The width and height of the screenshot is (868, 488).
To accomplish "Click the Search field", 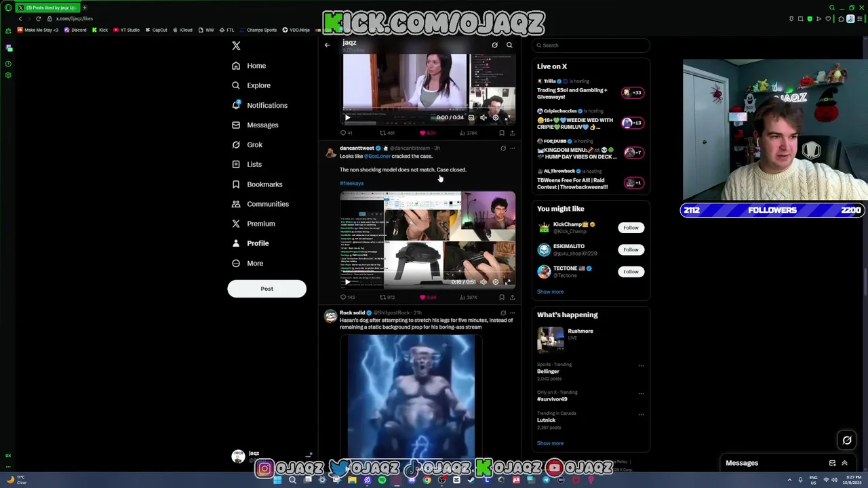I will point(591,45).
